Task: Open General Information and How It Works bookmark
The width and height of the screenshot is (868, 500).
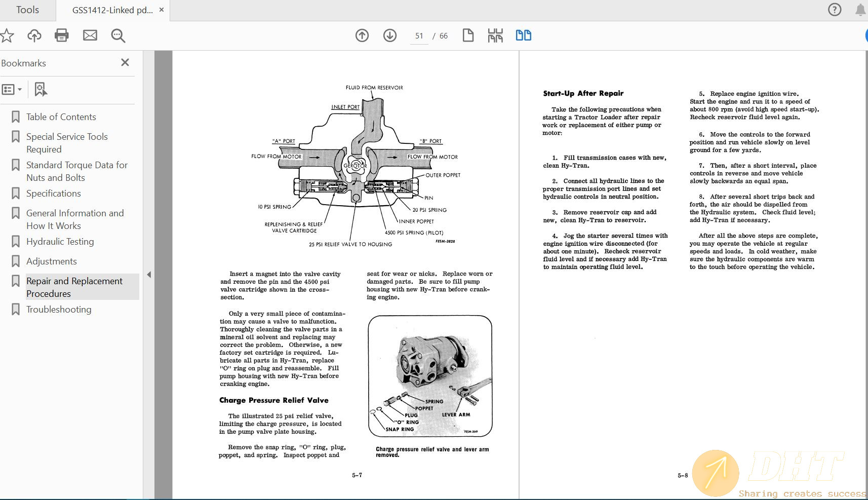Action: point(75,219)
